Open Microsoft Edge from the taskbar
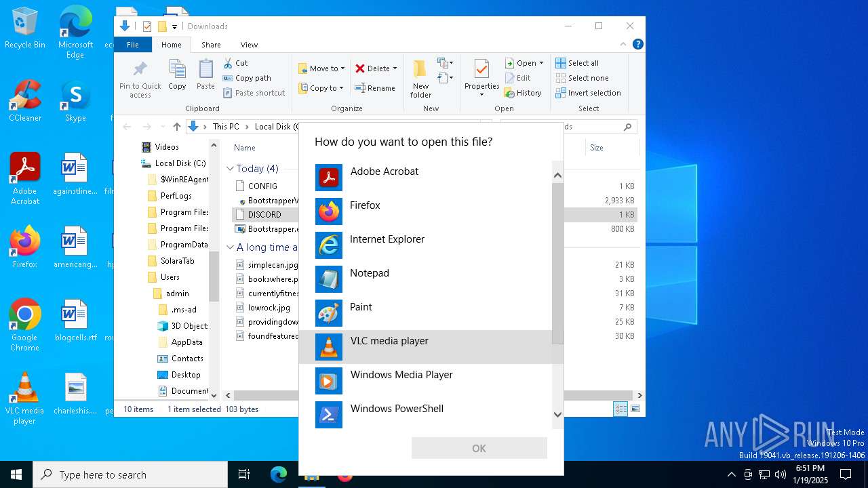868x488 pixels. coord(279,474)
